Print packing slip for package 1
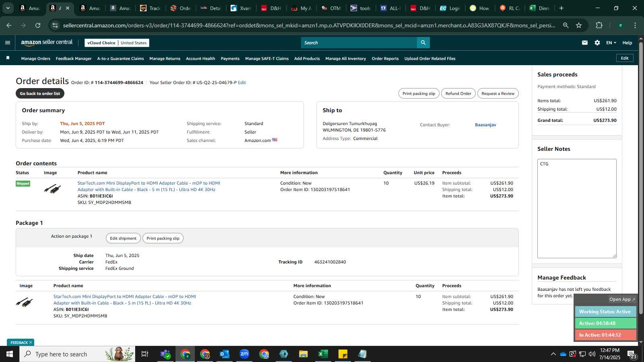The height and width of the screenshot is (362, 644). pyautogui.click(x=163, y=238)
